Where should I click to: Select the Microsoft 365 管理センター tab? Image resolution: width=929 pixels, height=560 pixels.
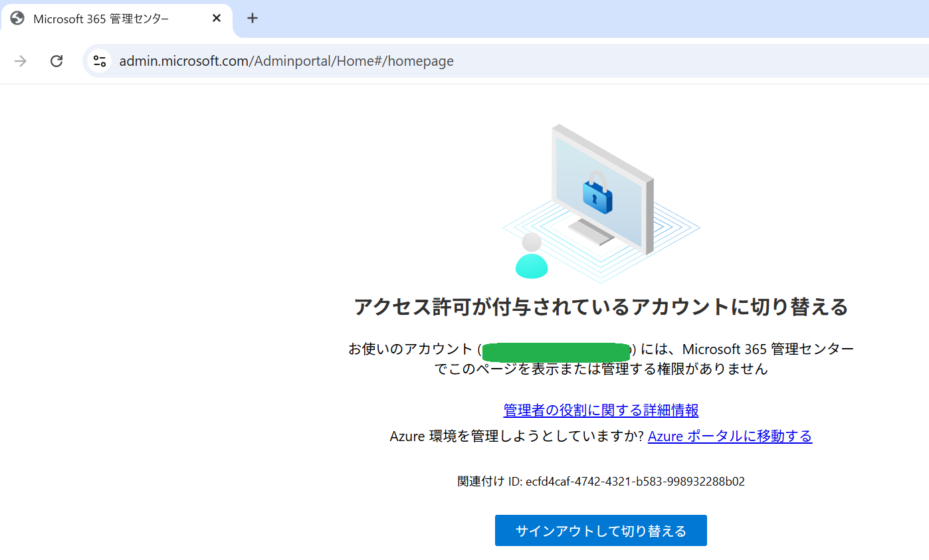tap(116, 19)
